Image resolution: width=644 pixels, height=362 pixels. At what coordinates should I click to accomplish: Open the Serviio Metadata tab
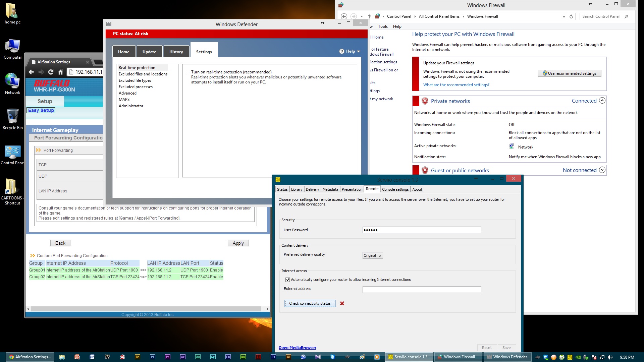[x=330, y=189]
